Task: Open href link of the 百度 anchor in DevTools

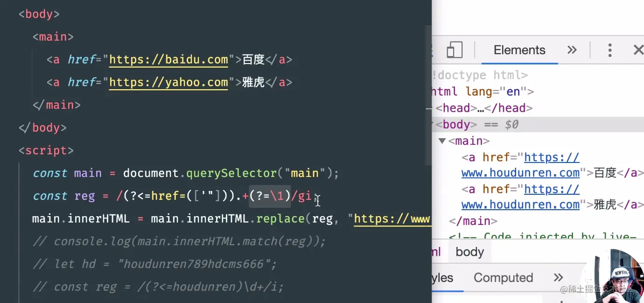Action: (520, 165)
